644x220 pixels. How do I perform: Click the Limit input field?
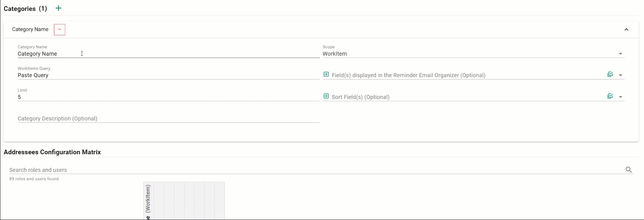(168, 97)
